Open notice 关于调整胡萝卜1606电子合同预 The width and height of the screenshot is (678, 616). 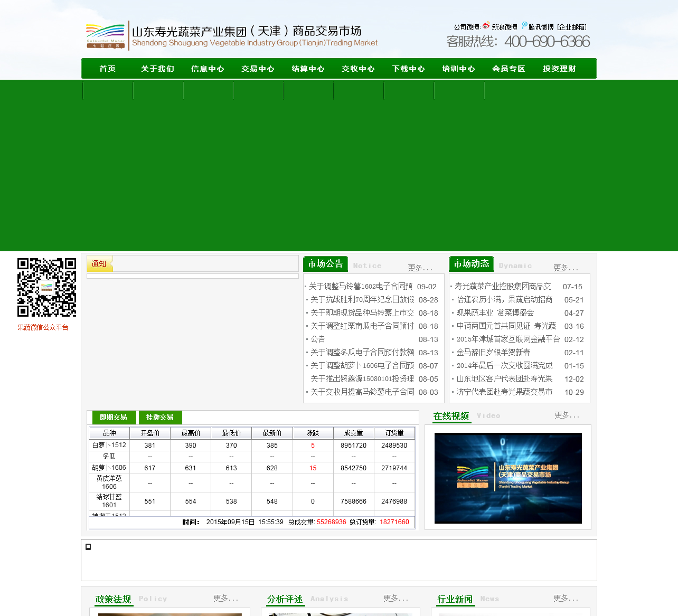pos(362,366)
